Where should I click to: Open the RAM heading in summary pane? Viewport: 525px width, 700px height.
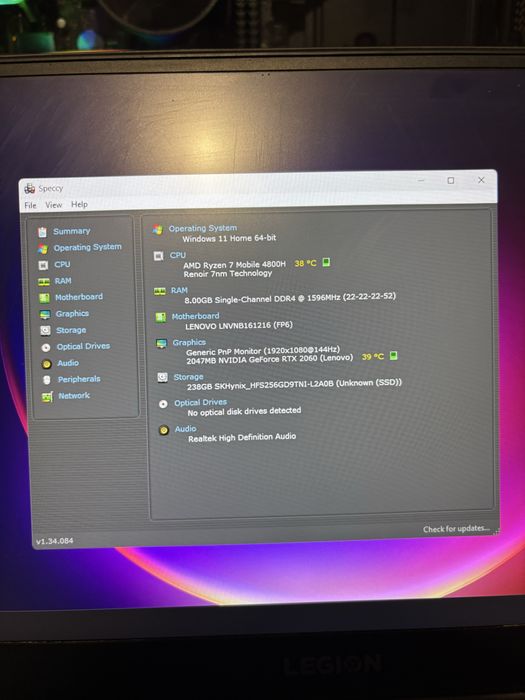point(179,291)
